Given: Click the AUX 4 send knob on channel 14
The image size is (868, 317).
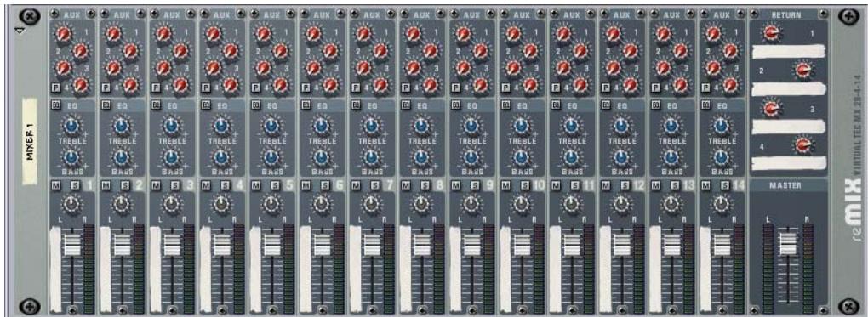Looking at the screenshot, I should coord(732,85).
